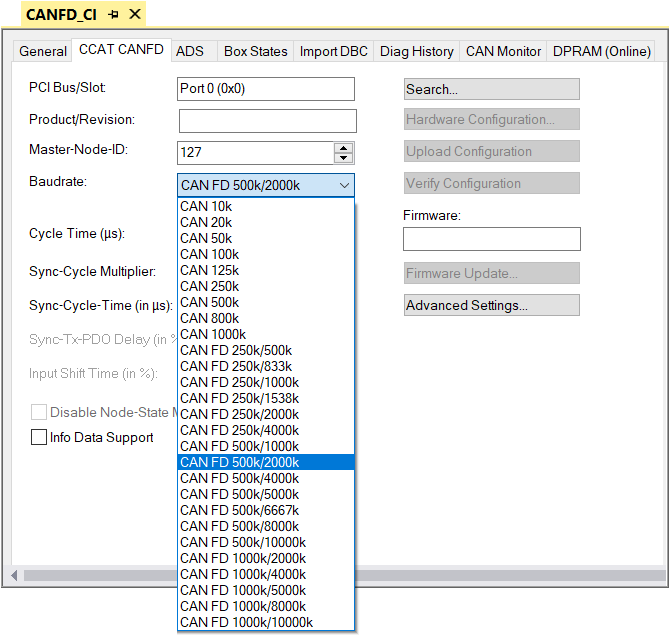The width and height of the screenshot is (670, 636).
Task: Pick highlighted CAN FD 500k/2000k list entry
Action: point(266,462)
